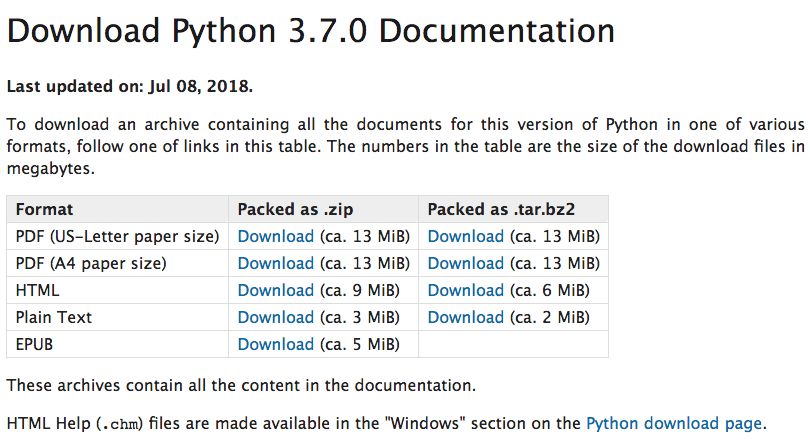Download the EPUB docs as .zip
810x445 pixels.
[275, 345]
